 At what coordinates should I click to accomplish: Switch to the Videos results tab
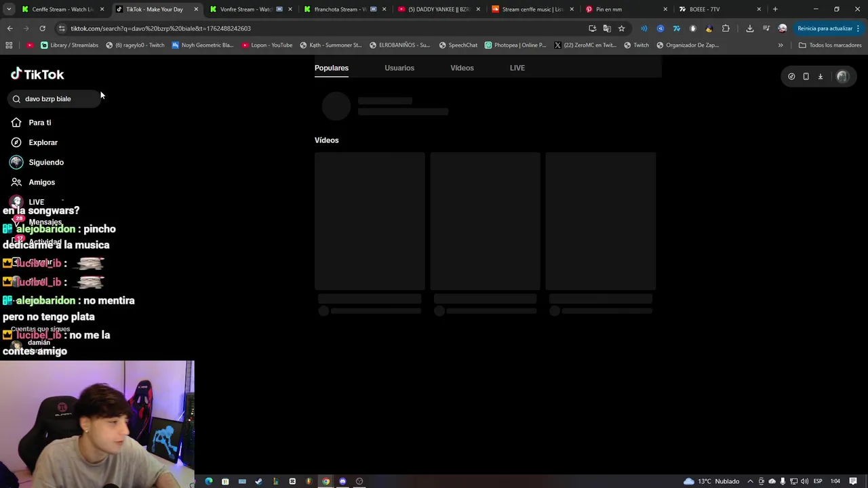(x=462, y=68)
